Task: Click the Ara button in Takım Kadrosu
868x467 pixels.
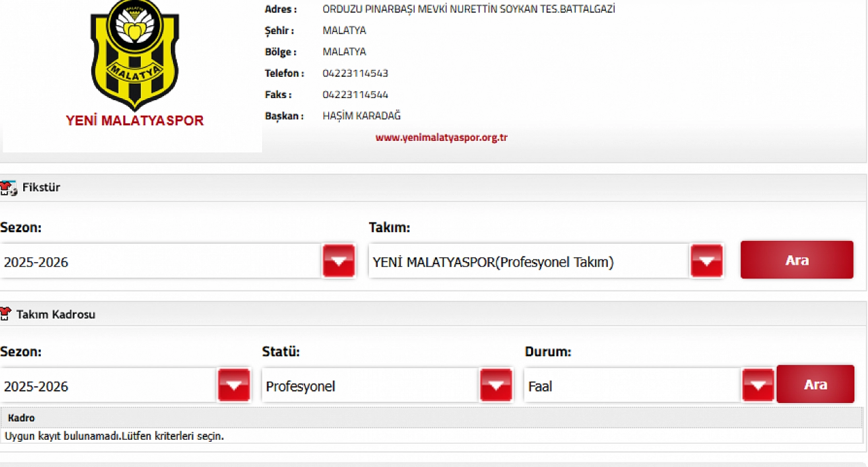Action: [815, 384]
